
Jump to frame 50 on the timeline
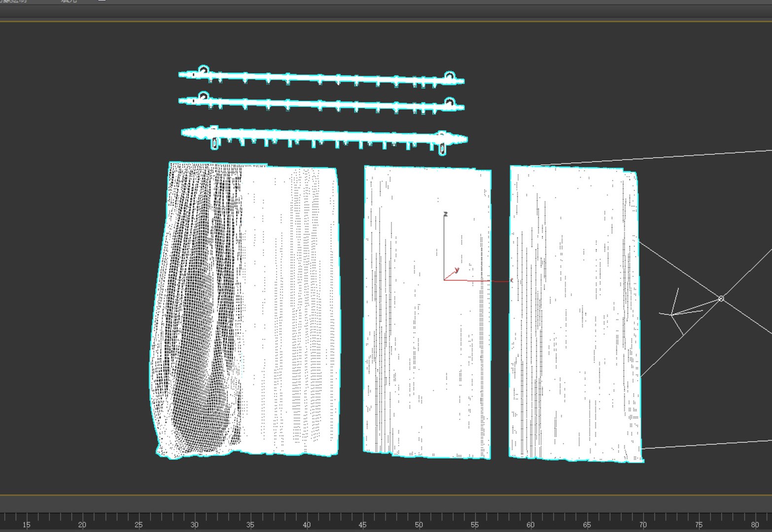419,525
